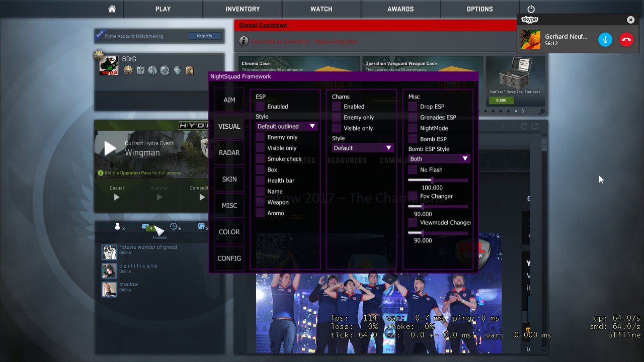The height and width of the screenshot is (362, 644).
Task: Open the groups icon in friends panel
Action: (x=202, y=227)
